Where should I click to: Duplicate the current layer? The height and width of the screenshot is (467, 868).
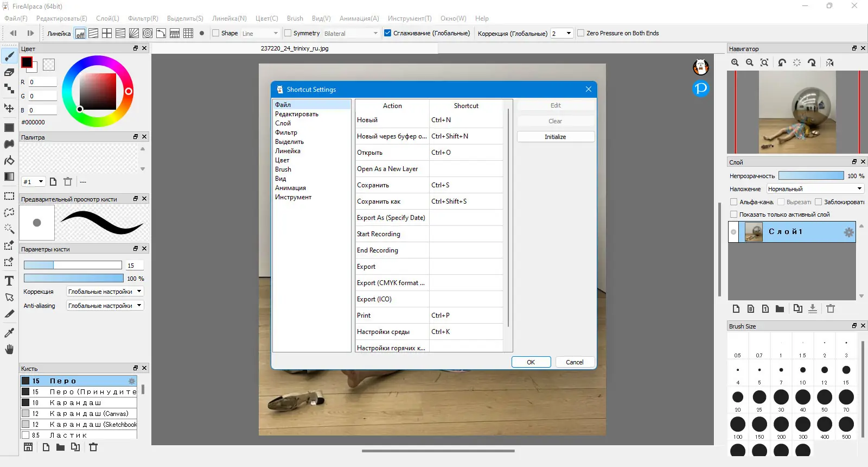797,308
